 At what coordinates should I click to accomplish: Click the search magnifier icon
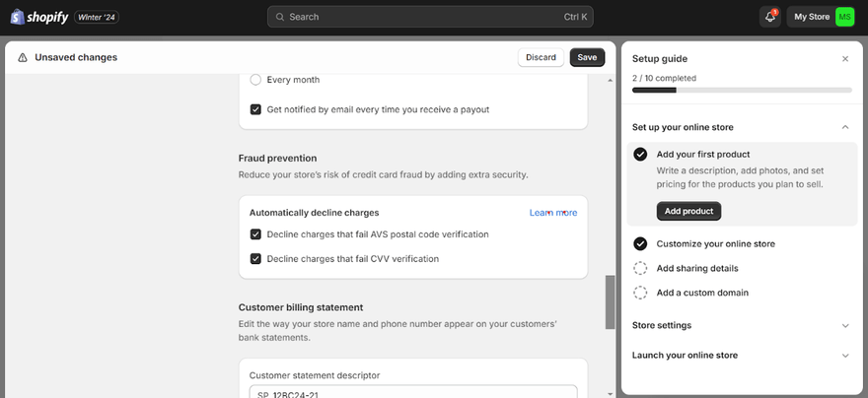[280, 17]
